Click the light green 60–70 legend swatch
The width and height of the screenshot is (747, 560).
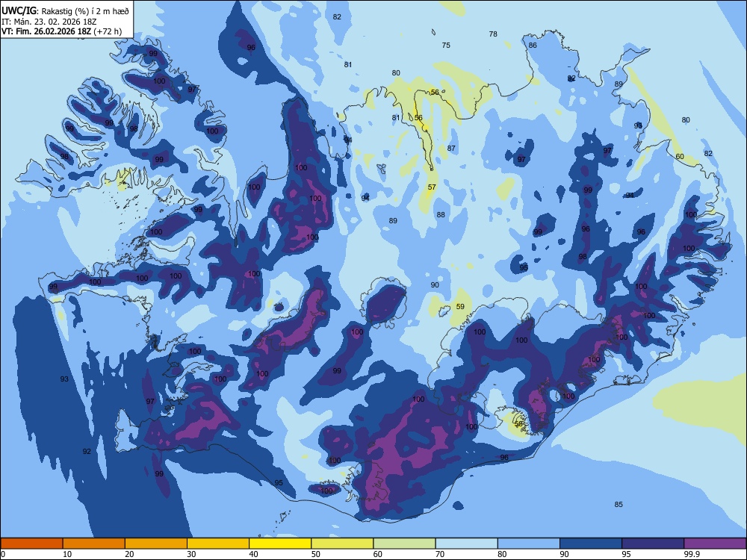click(404, 544)
